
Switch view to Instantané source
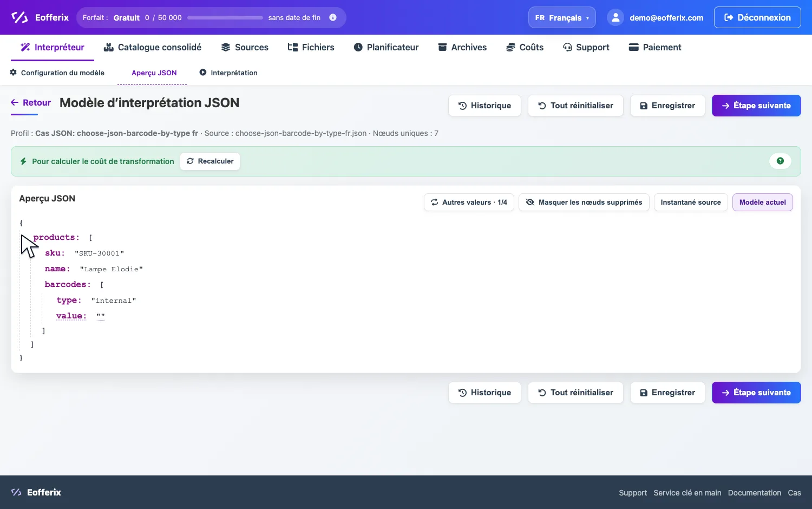pyautogui.click(x=691, y=202)
